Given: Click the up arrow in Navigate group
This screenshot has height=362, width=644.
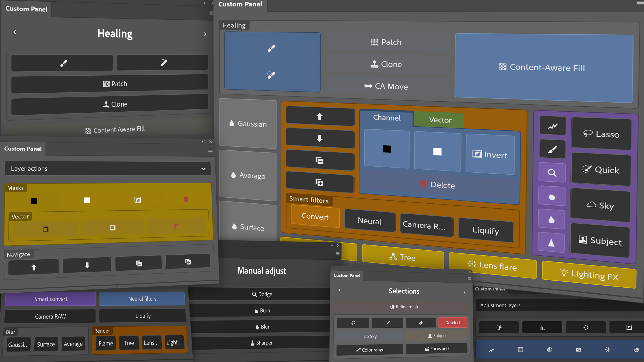Looking at the screenshot, I should coord(33,267).
